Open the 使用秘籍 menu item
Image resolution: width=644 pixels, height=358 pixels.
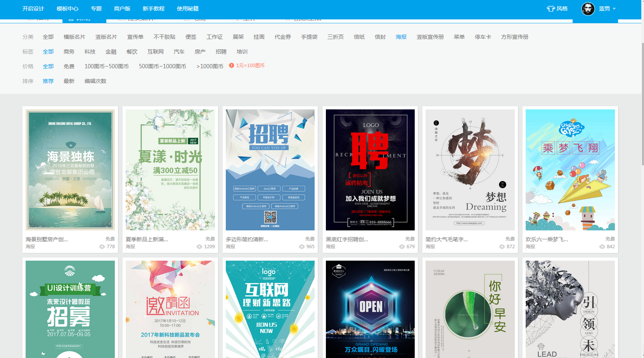[x=188, y=9]
